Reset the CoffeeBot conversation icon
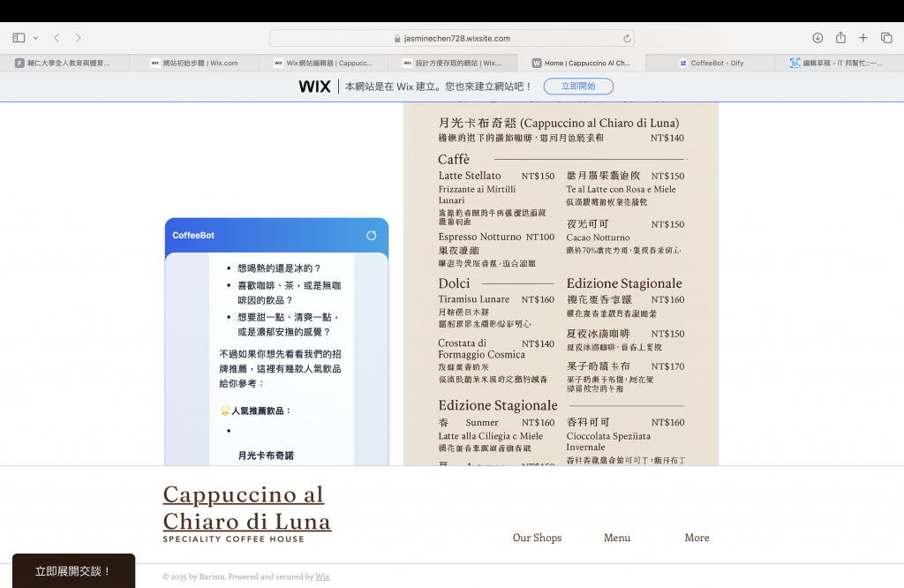 click(x=372, y=235)
